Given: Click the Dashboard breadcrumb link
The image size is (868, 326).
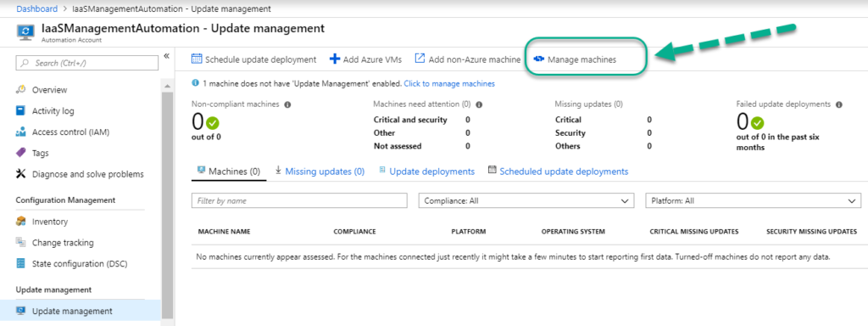Looking at the screenshot, I should pos(36,8).
